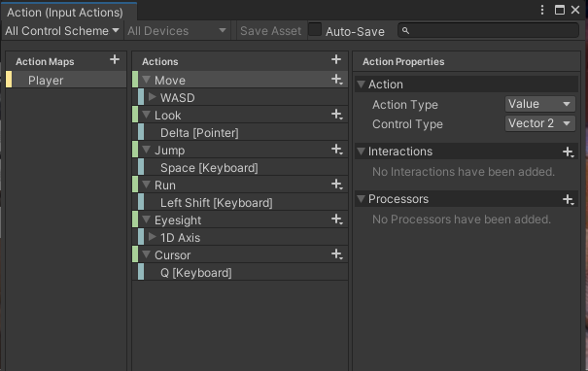Add binding to the Move action

point(336,80)
